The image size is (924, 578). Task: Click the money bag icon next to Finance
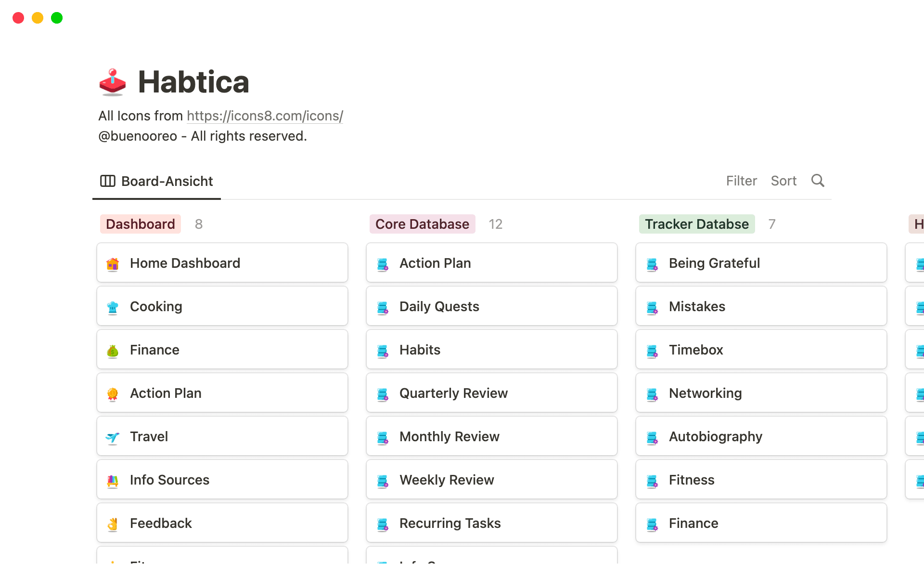pos(113,350)
